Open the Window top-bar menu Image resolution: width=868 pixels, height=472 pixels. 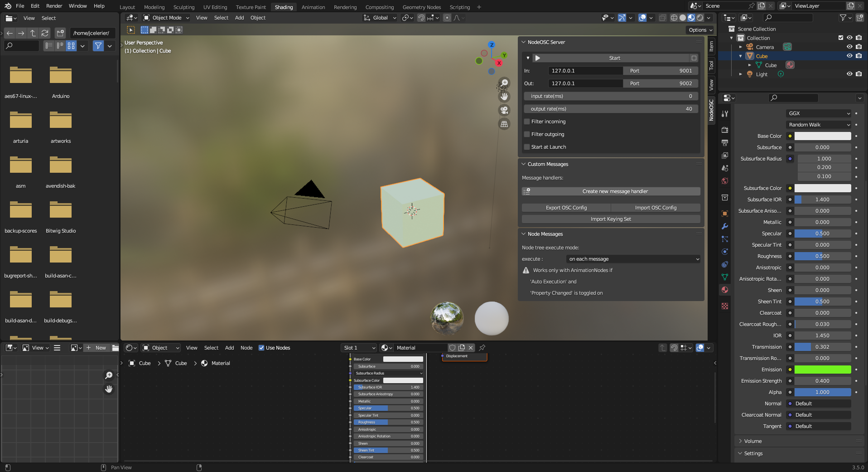[78, 6]
